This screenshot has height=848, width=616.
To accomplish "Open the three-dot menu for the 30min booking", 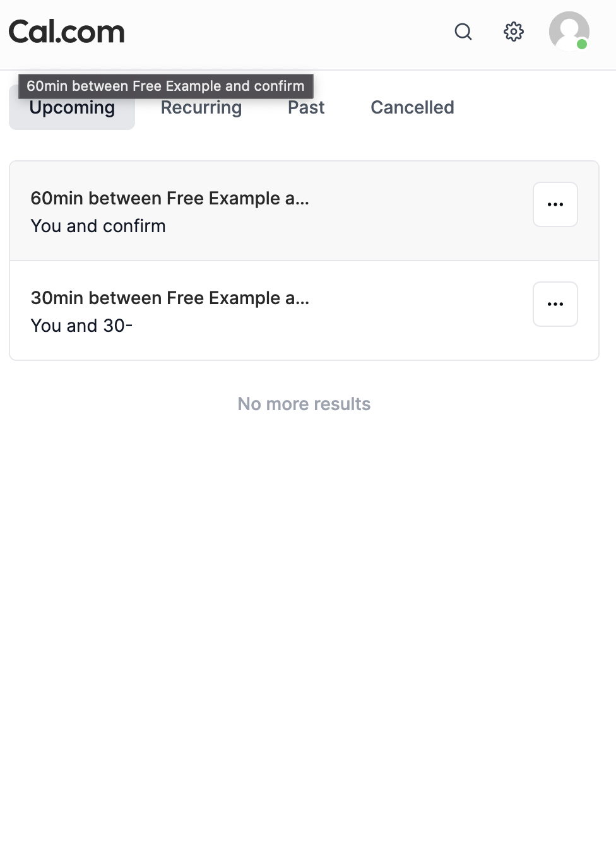I will tap(555, 304).
